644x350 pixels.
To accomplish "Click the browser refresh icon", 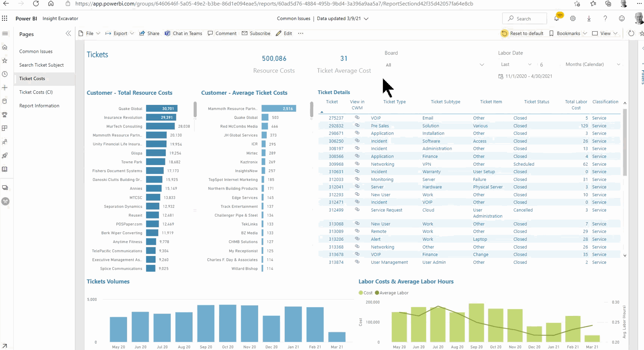I will [x=36, y=4].
